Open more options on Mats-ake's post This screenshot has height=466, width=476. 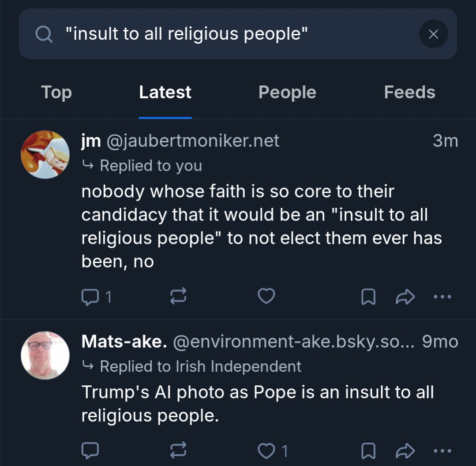pyautogui.click(x=442, y=451)
